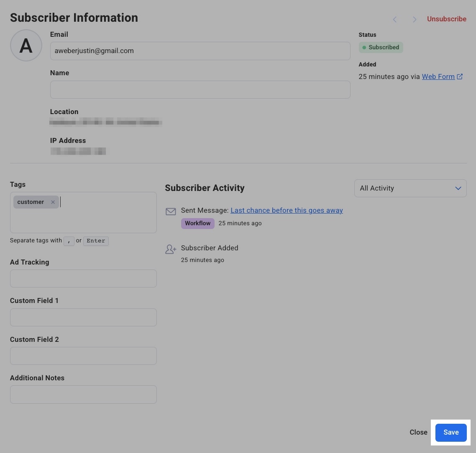Click the Name input field
This screenshot has width=476, height=453.
pos(200,89)
